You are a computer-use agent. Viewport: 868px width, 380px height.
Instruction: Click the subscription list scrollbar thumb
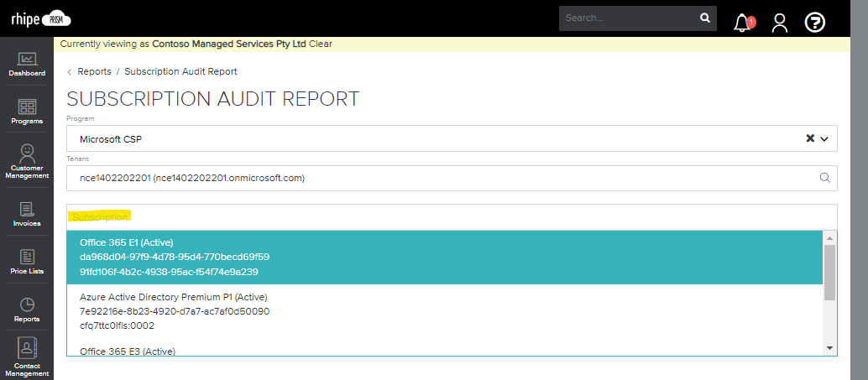click(829, 272)
